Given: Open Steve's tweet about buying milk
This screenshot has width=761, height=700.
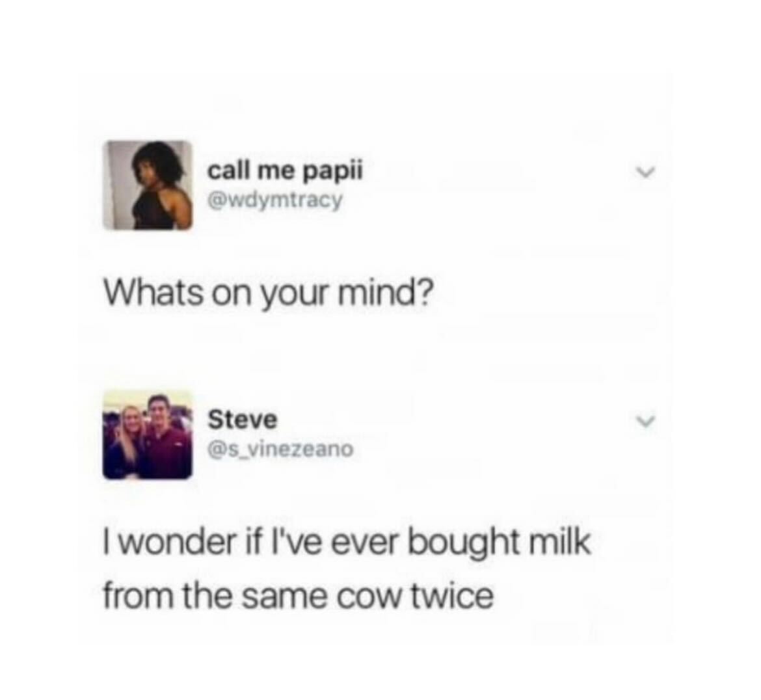Looking at the screenshot, I should tap(347, 569).
